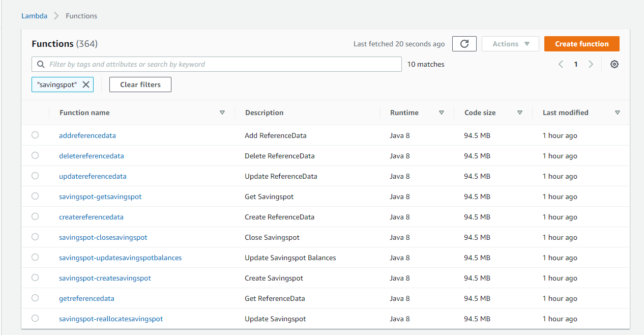The height and width of the screenshot is (335, 644).
Task: Sort by Runtime column arrow
Action: (441, 113)
